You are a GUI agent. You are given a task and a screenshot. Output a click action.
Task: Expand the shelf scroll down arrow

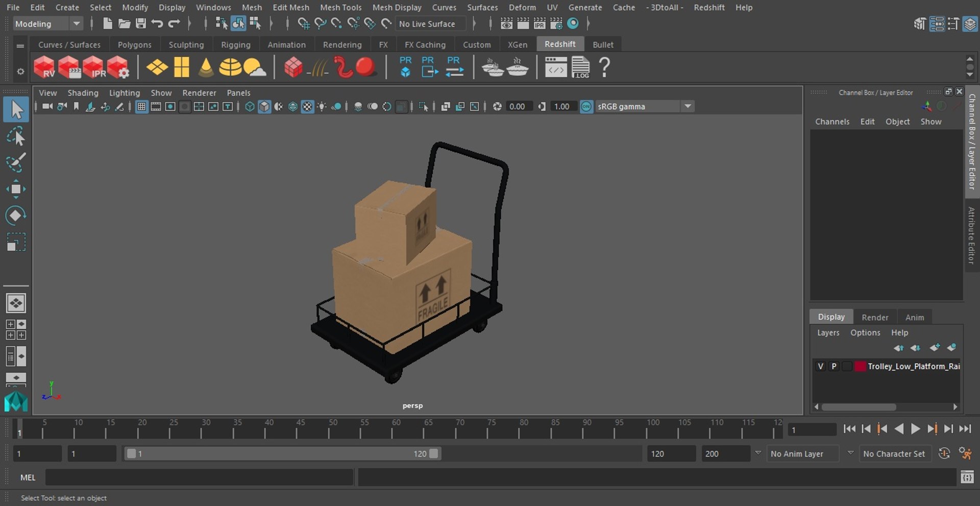(970, 75)
